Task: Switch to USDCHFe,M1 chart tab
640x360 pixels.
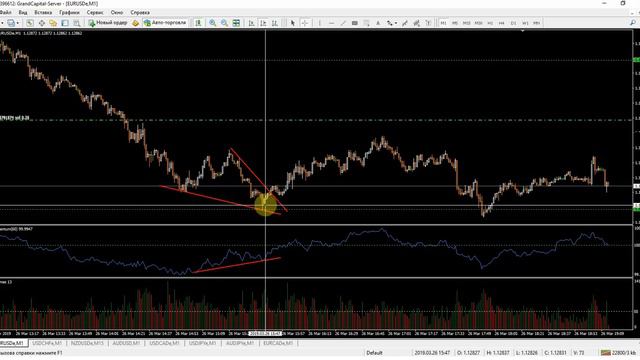Action: [47, 343]
